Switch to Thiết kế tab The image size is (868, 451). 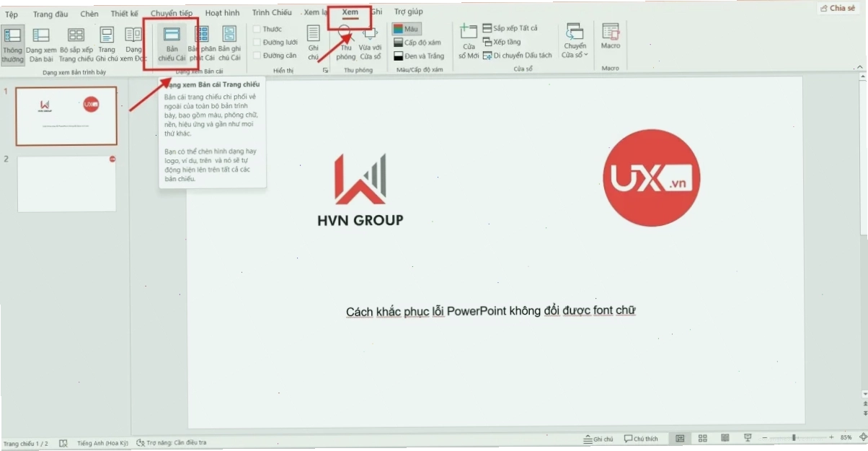[124, 13]
